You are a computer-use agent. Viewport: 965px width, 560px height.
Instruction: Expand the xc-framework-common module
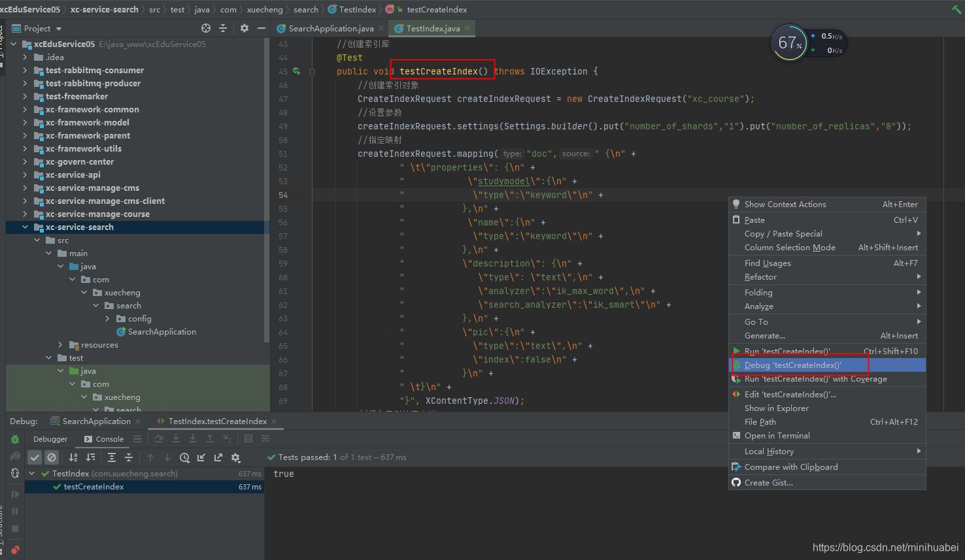[25, 110]
